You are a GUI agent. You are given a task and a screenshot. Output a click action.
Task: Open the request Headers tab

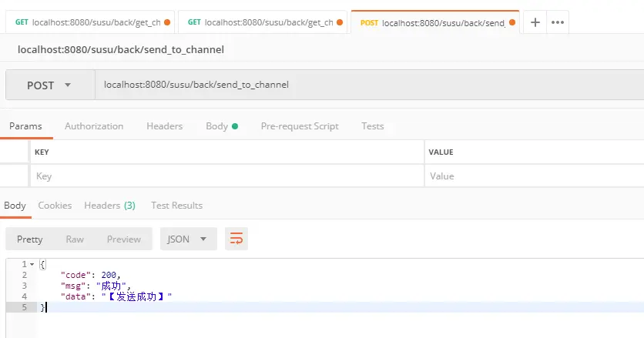click(x=165, y=126)
